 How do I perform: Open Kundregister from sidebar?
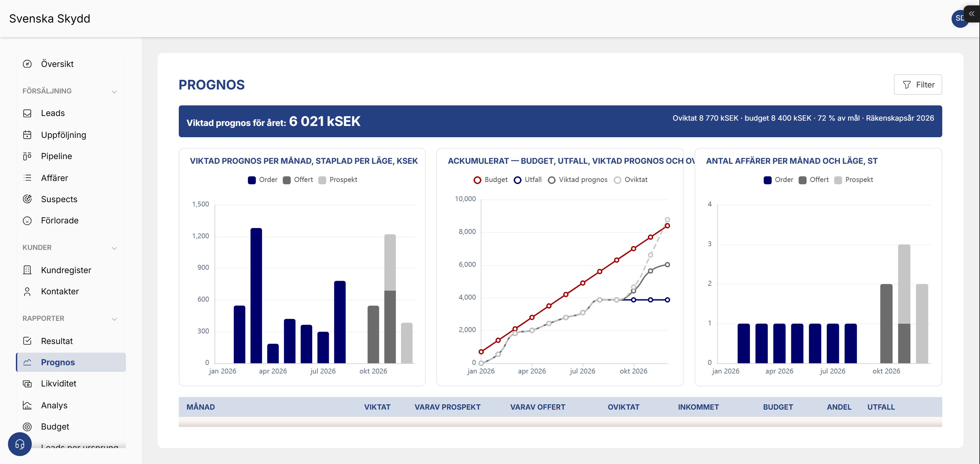click(71, 270)
